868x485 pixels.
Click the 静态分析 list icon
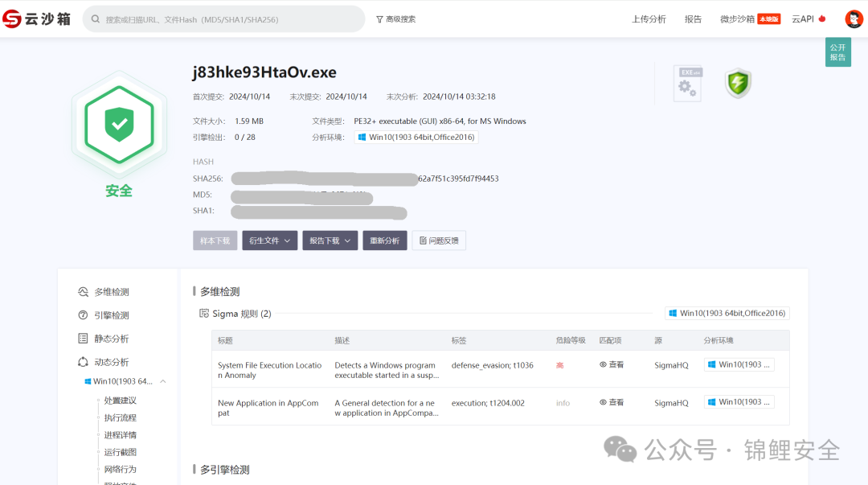(x=83, y=339)
